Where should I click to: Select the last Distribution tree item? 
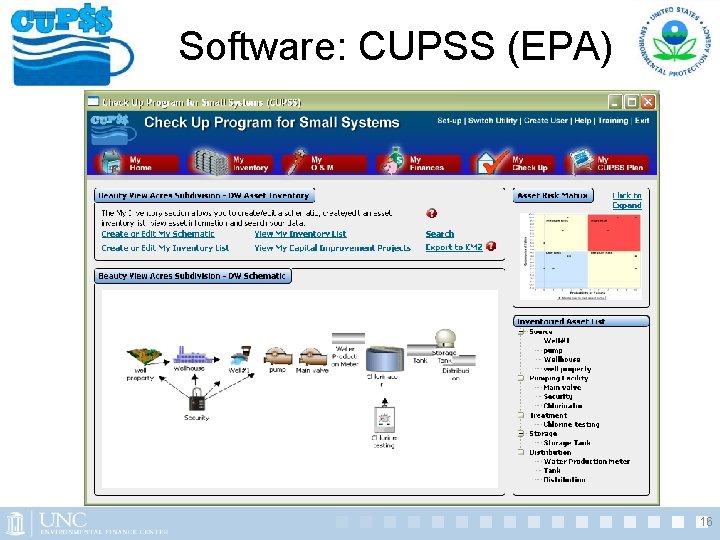[x=564, y=479]
